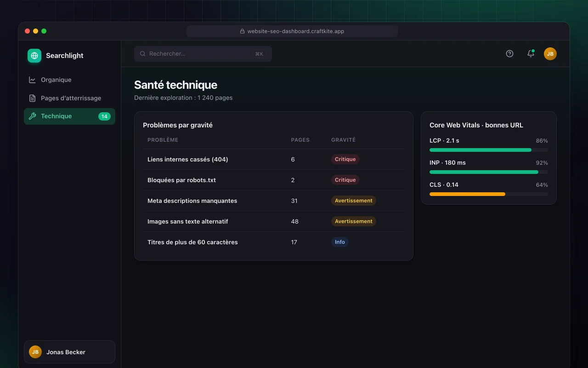This screenshot has height=368, width=588.
Task: Click the LCP 86% progress bar
Action: 489,150
